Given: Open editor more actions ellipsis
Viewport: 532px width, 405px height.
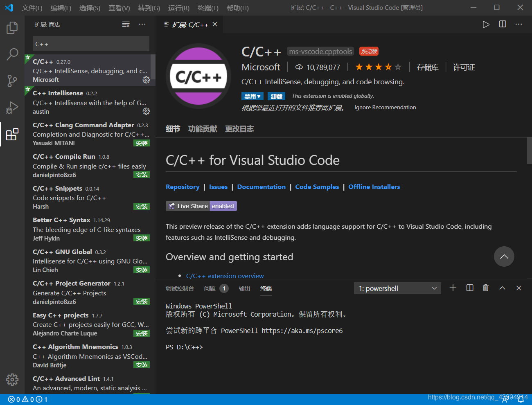Looking at the screenshot, I should 518,24.
